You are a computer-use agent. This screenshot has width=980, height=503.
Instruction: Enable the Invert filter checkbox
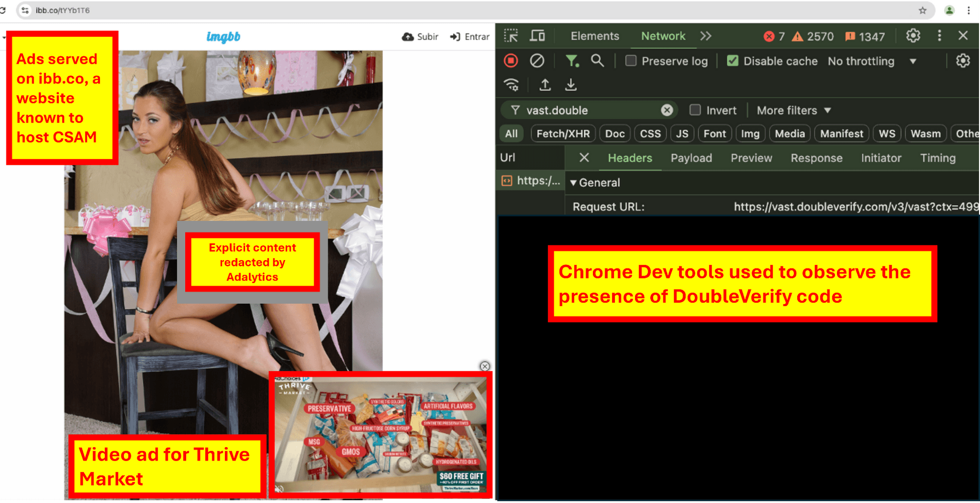click(x=695, y=110)
